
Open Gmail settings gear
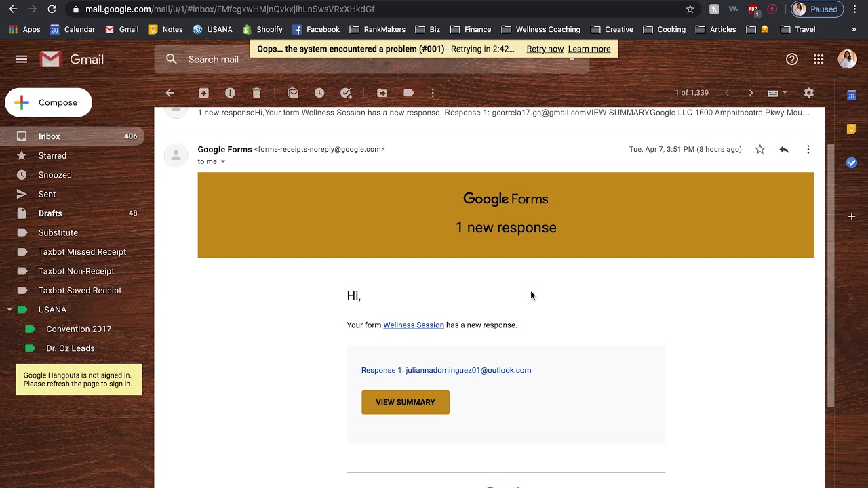click(x=808, y=93)
